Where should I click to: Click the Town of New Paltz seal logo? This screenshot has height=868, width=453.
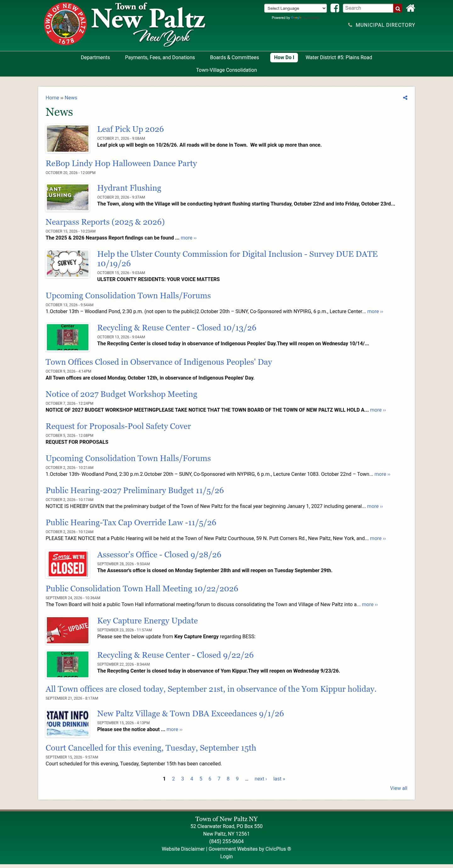point(65,24)
